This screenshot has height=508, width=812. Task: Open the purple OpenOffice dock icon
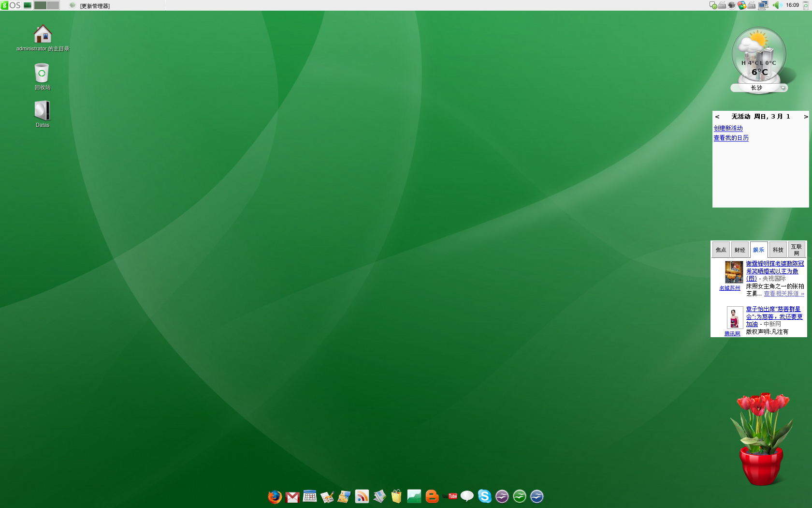pos(502,496)
